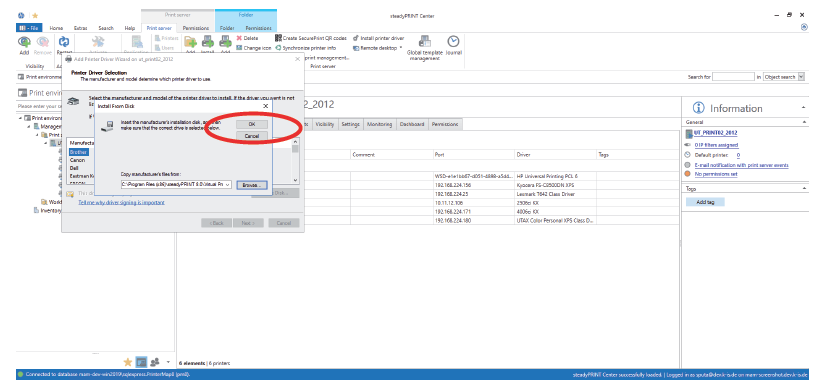This screenshot has height=382, width=815.
Task: Select the Lexmark T642 Class Driver row
Action: tap(429, 194)
